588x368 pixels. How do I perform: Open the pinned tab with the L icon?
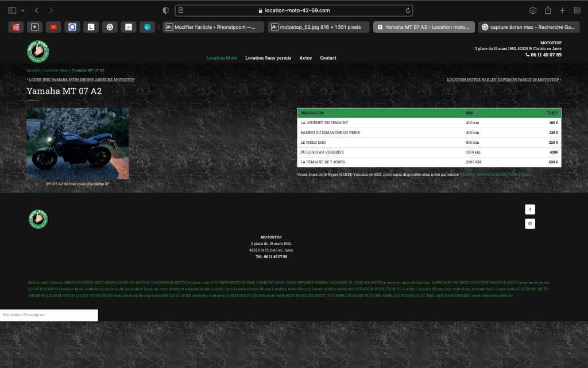click(x=91, y=27)
